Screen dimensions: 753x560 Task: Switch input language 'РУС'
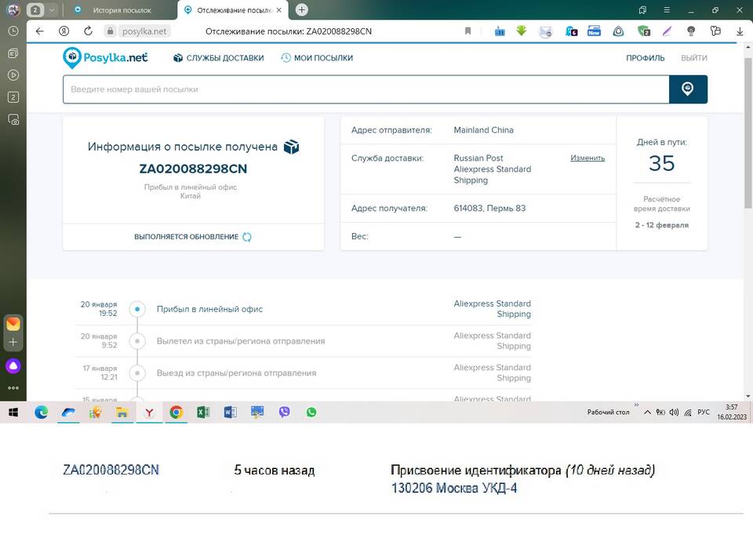pyautogui.click(x=704, y=412)
